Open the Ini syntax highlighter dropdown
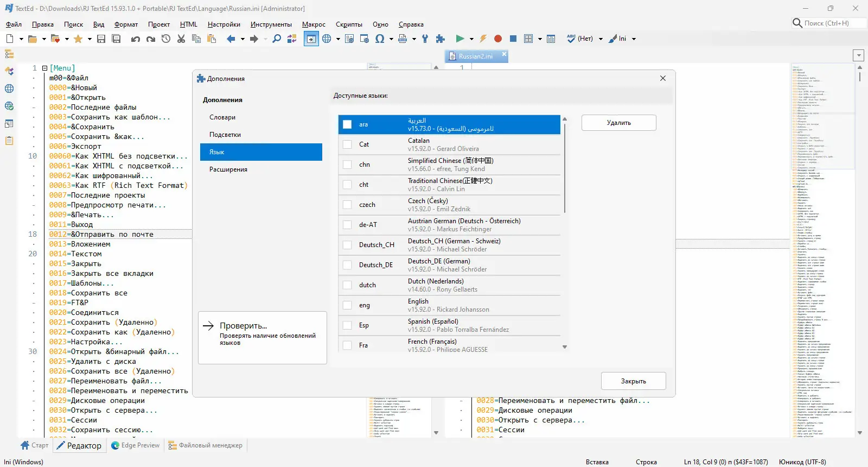Viewport: 868px width, 467px height. click(634, 39)
